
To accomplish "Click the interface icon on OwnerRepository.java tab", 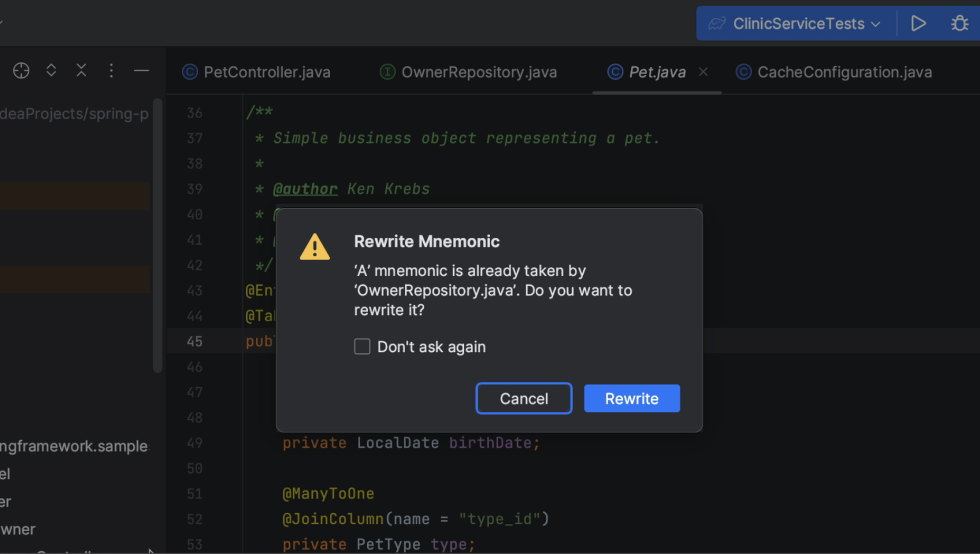I will (387, 72).
